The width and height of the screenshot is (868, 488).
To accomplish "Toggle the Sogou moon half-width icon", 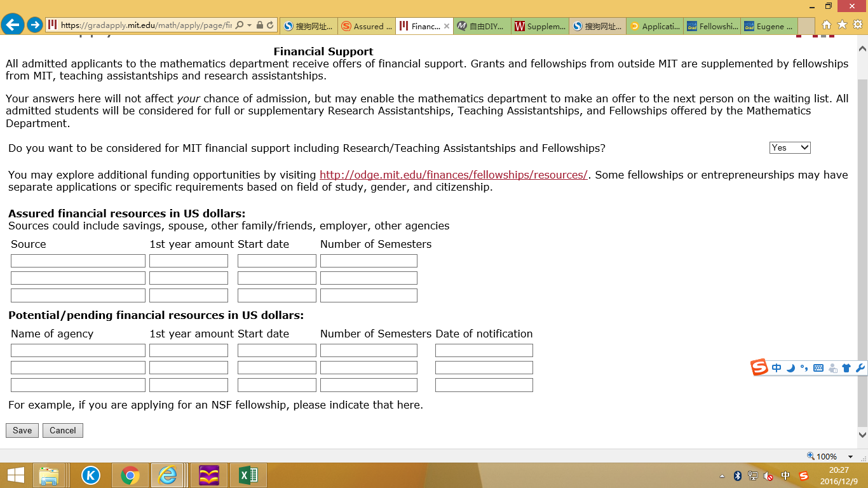I will (790, 368).
